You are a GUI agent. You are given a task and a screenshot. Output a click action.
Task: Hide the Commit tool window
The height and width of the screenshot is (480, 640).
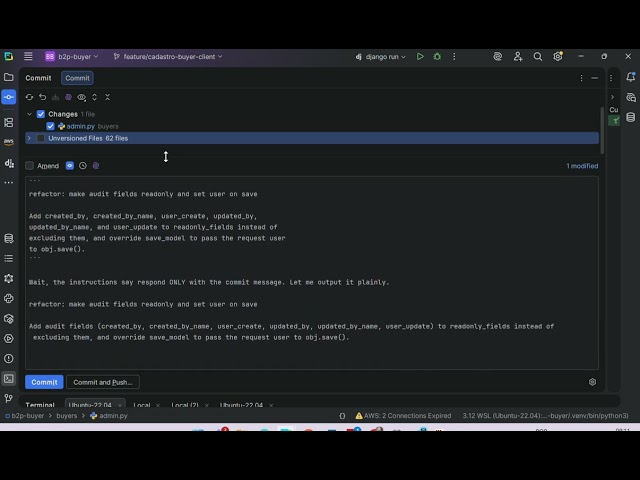594,78
